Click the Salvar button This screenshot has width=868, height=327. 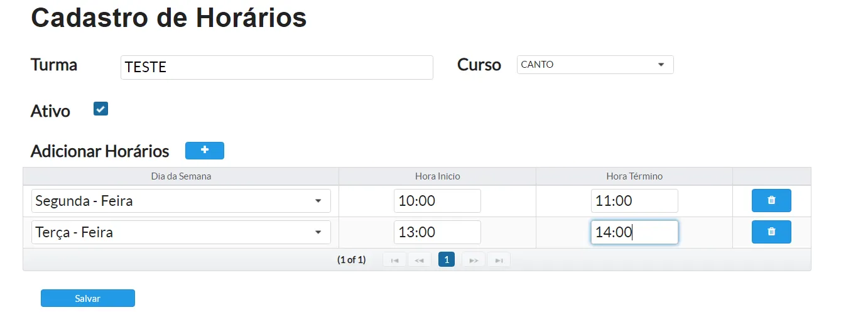tap(88, 298)
